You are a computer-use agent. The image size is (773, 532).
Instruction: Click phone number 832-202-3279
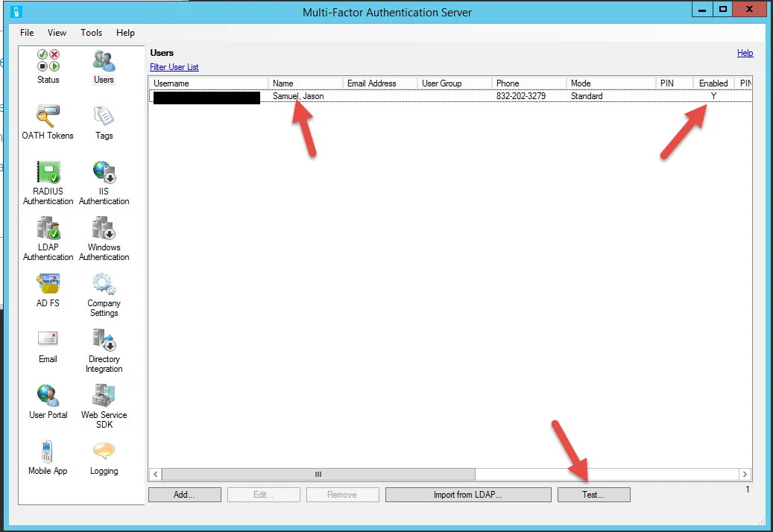click(521, 96)
